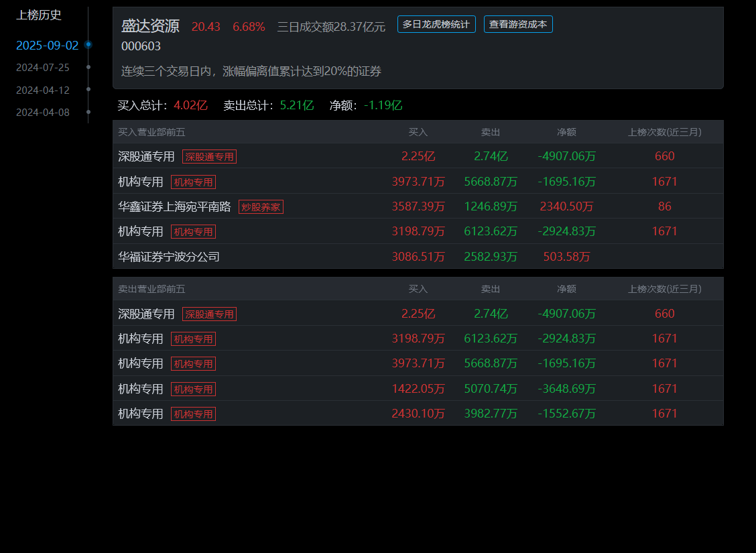Click the net amount -1552.67万
The height and width of the screenshot is (553, 756).
566,414
